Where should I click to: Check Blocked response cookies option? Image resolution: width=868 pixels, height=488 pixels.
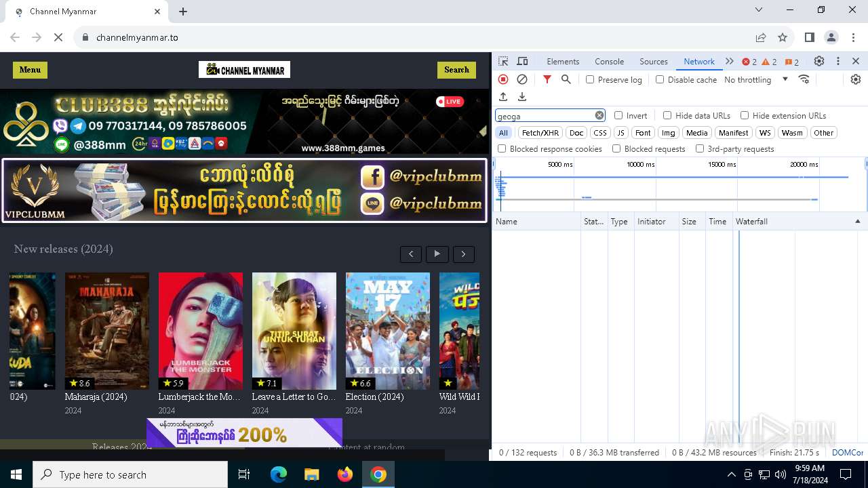[x=502, y=148]
